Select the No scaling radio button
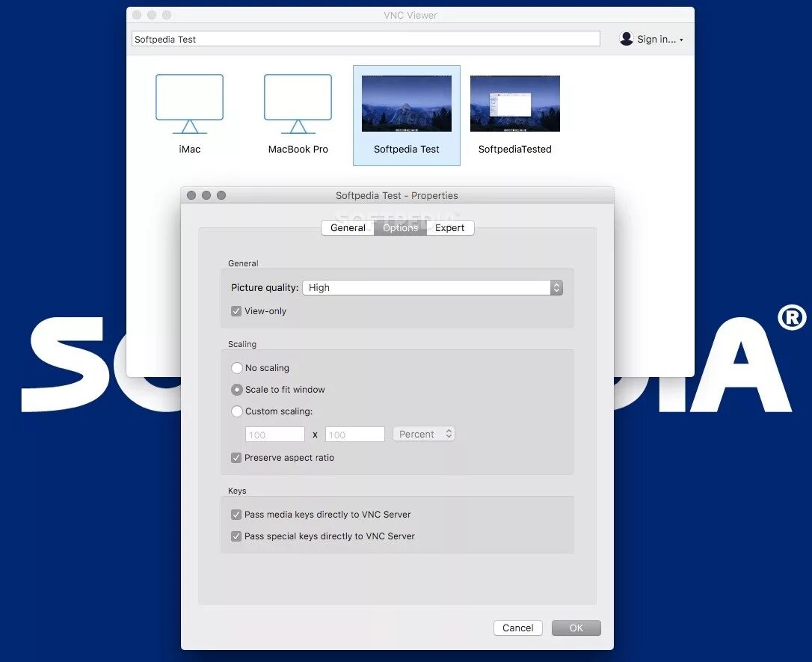 237,368
